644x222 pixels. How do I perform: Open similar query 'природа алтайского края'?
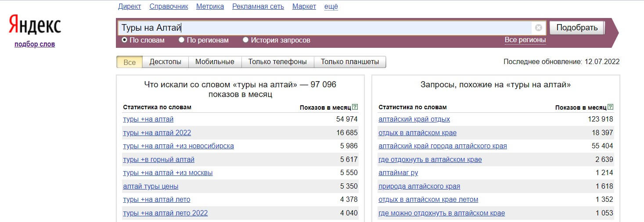(x=419, y=186)
